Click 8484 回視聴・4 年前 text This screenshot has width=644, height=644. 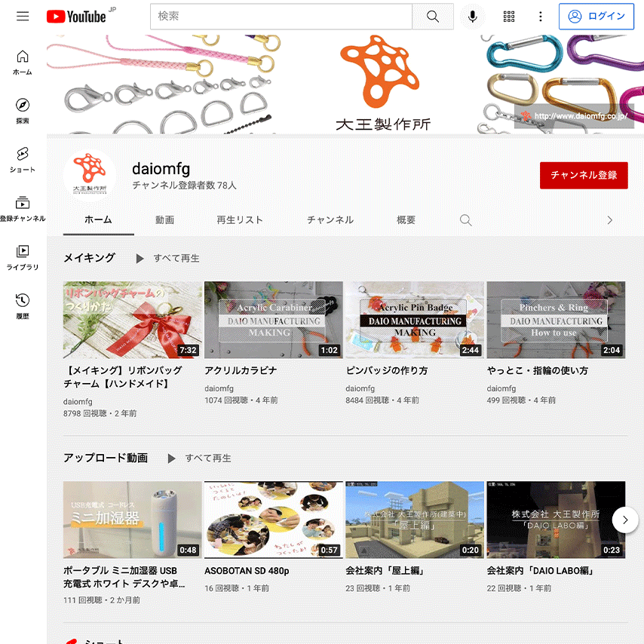[x=382, y=400]
